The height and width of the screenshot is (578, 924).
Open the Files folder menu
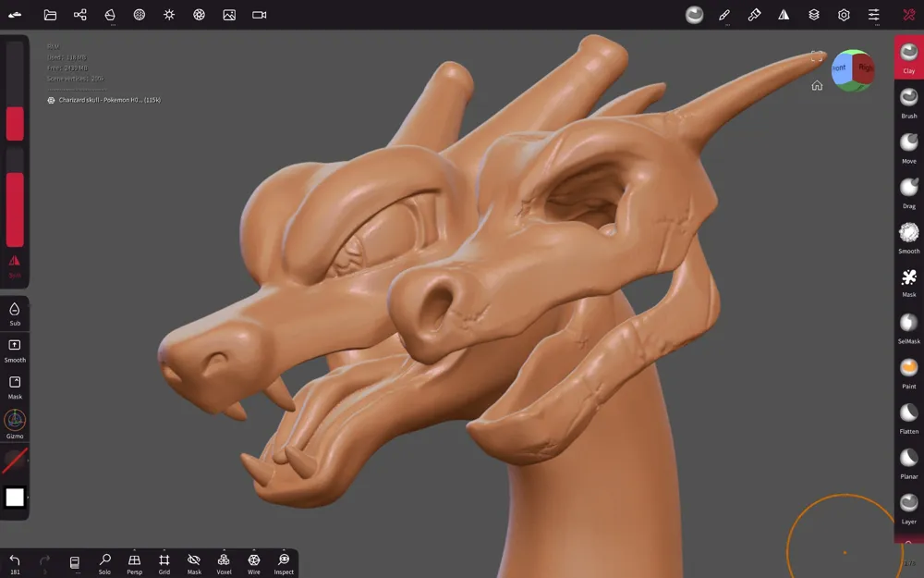(x=50, y=15)
